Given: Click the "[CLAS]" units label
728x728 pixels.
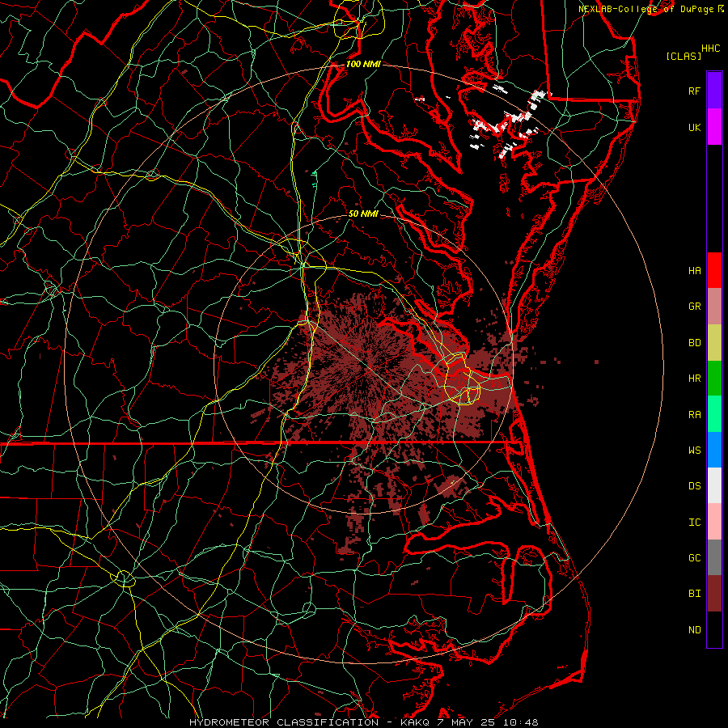Looking at the screenshot, I should pyautogui.click(x=684, y=56).
